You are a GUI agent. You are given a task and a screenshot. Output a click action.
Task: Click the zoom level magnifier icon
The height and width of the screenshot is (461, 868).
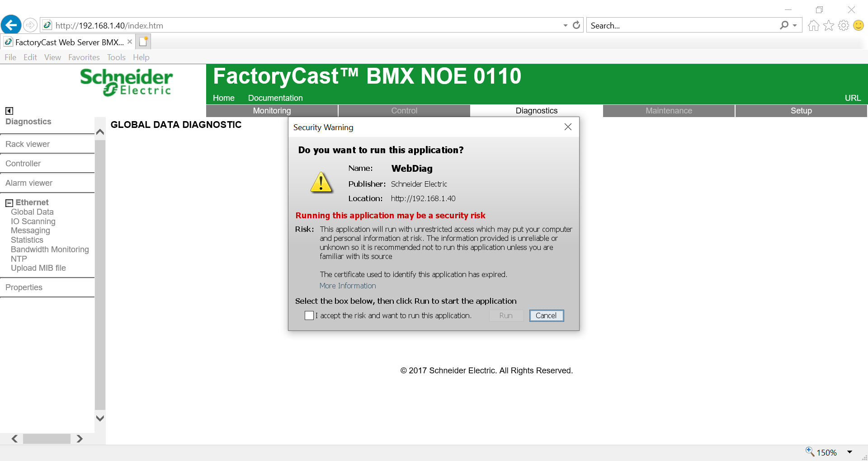pos(810,452)
